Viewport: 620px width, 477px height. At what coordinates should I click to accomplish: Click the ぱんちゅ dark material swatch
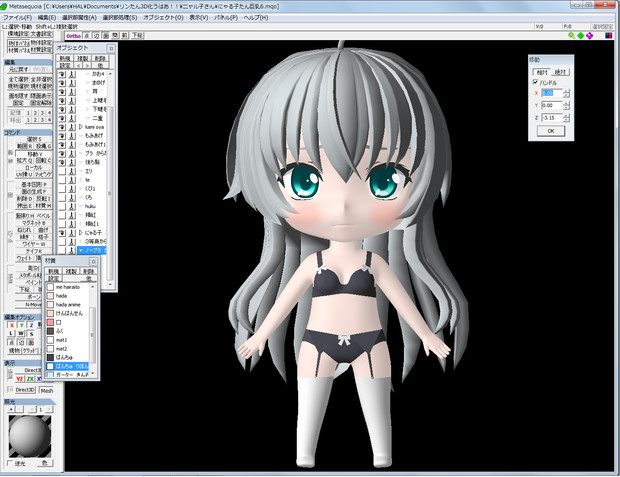(50, 358)
